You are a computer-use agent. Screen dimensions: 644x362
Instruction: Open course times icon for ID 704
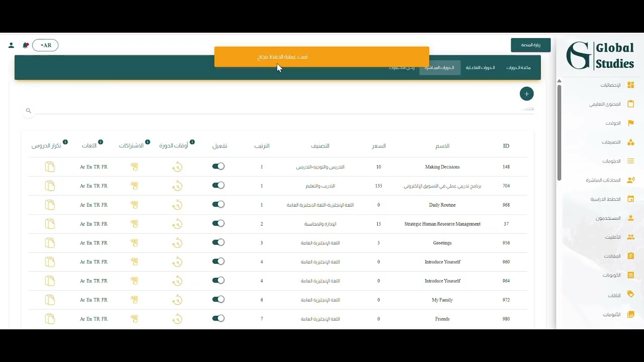pyautogui.click(x=177, y=186)
